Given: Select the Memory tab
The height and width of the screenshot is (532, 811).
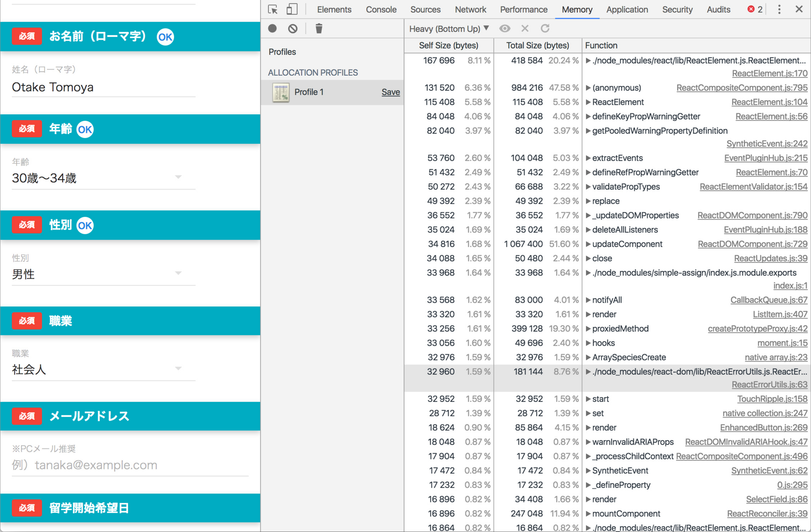Looking at the screenshot, I should coord(577,9).
